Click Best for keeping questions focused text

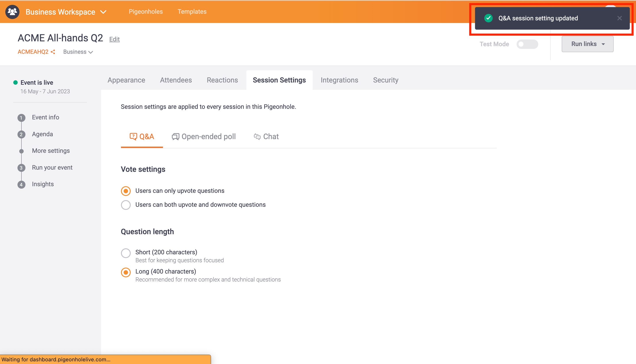tap(180, 260)
